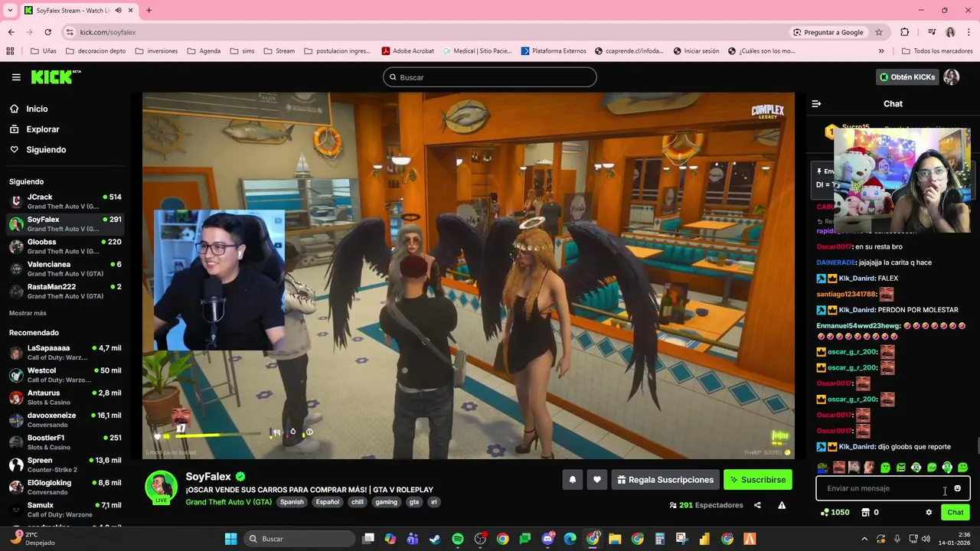The image size is (980, 551).
Task: Expand Mostrar más in the following list
Action: tap(28, 313)
